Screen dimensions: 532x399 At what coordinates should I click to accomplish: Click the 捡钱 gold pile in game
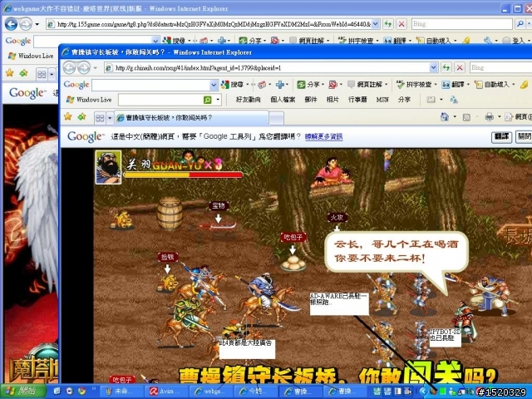168,283
